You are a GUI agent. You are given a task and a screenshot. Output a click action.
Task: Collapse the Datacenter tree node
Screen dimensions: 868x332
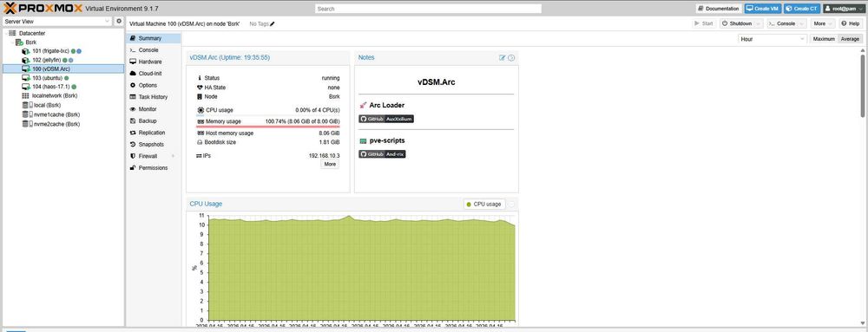(x=5, y=33)
